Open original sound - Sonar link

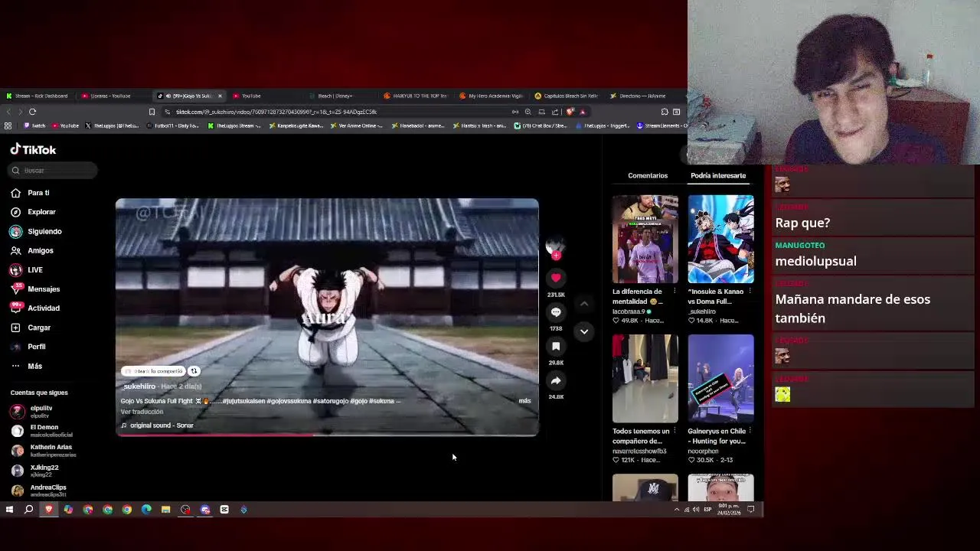click(x=157, y=425)
